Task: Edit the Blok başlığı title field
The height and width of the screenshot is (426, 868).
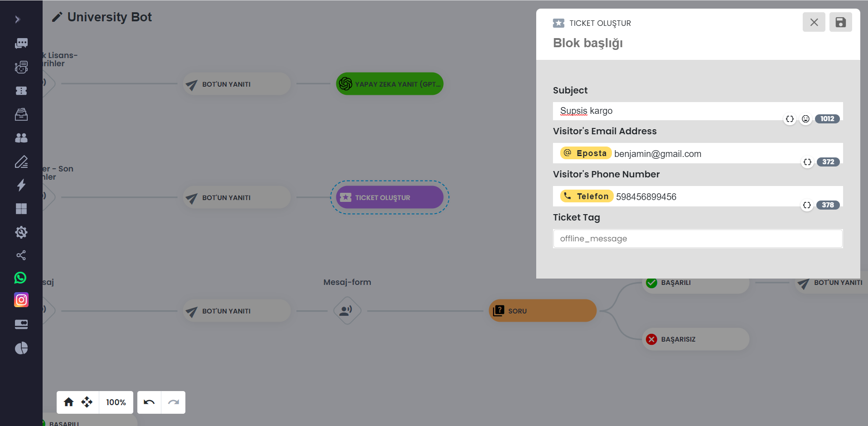Action: [588, 43]
